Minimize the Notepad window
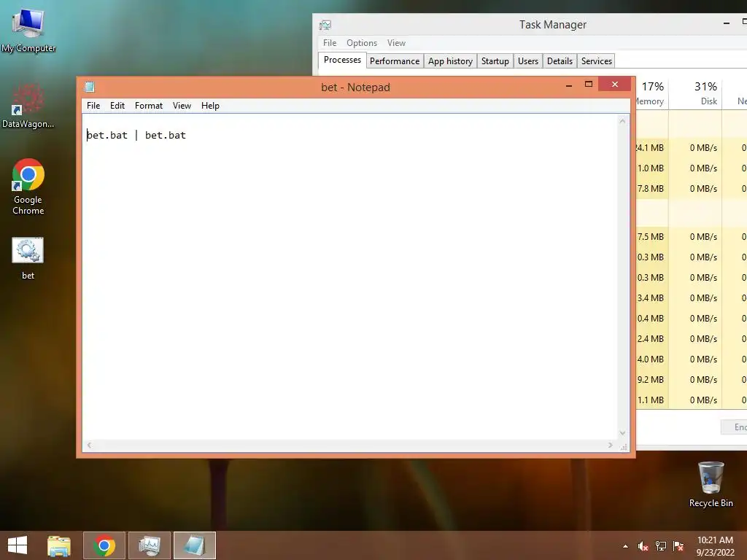 569,85
